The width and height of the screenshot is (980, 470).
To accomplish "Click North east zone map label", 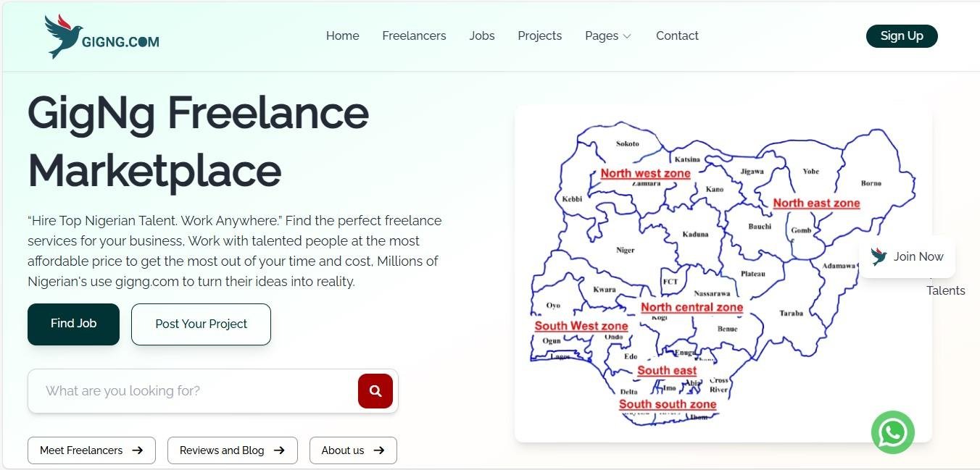I will (816, 203).
